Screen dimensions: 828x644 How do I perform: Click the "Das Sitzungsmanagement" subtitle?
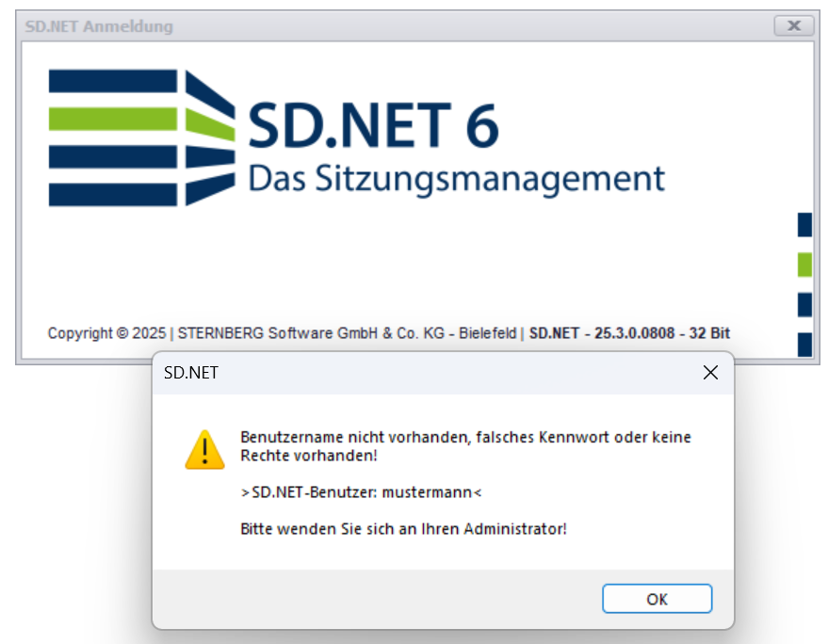(x=456, y=178)
